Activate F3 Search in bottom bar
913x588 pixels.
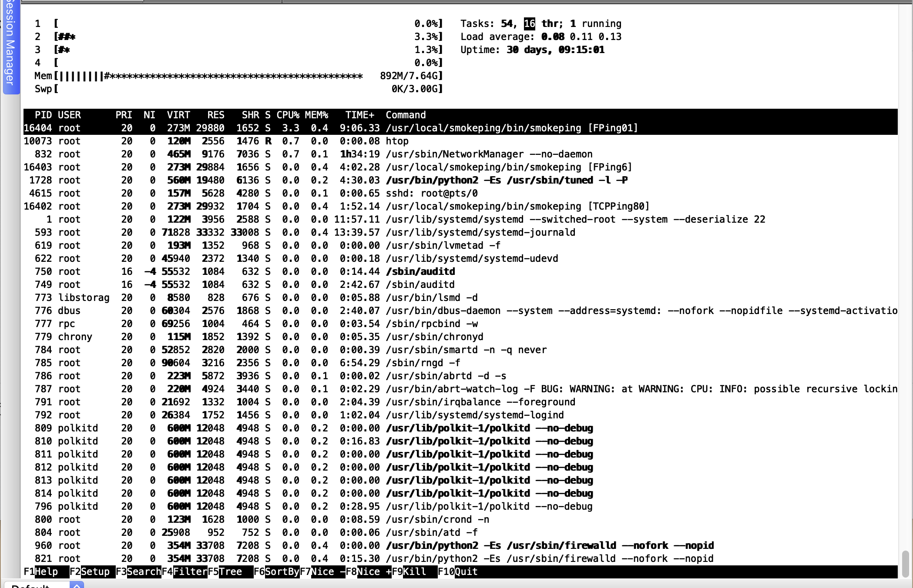point(144,571)
